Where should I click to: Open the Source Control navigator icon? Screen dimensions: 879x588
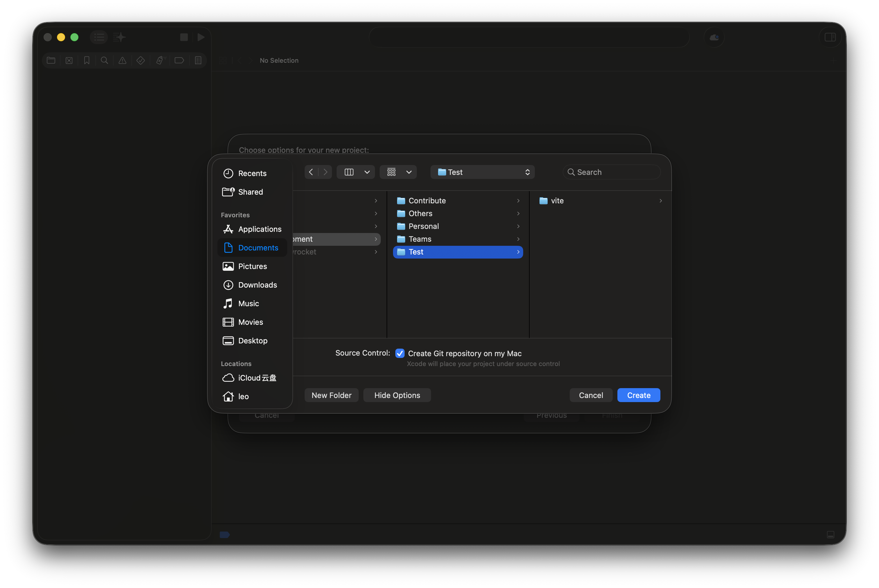pos(69,60)
